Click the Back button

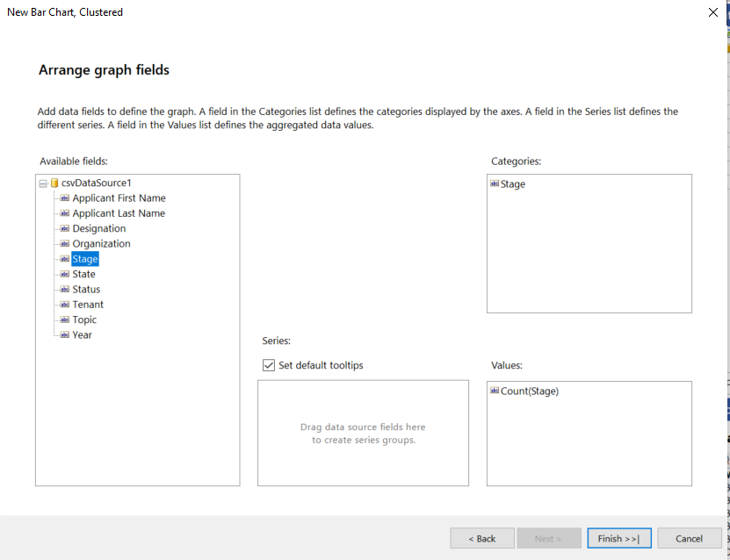click(x=482, y=538)
